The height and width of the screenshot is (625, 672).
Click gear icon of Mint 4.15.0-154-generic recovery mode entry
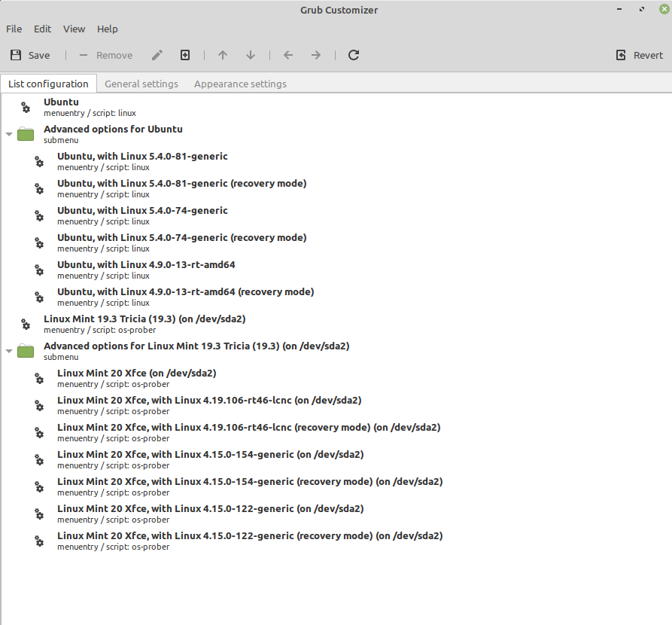(39, 486)
